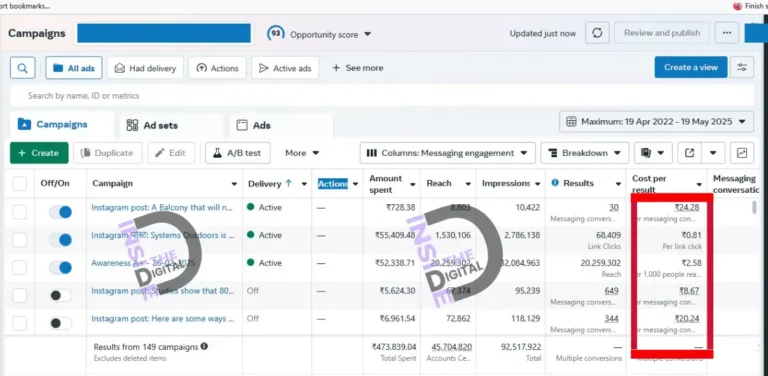Turn on Studies show that 80 campaign
768x376 pixels.
[60, 295]
